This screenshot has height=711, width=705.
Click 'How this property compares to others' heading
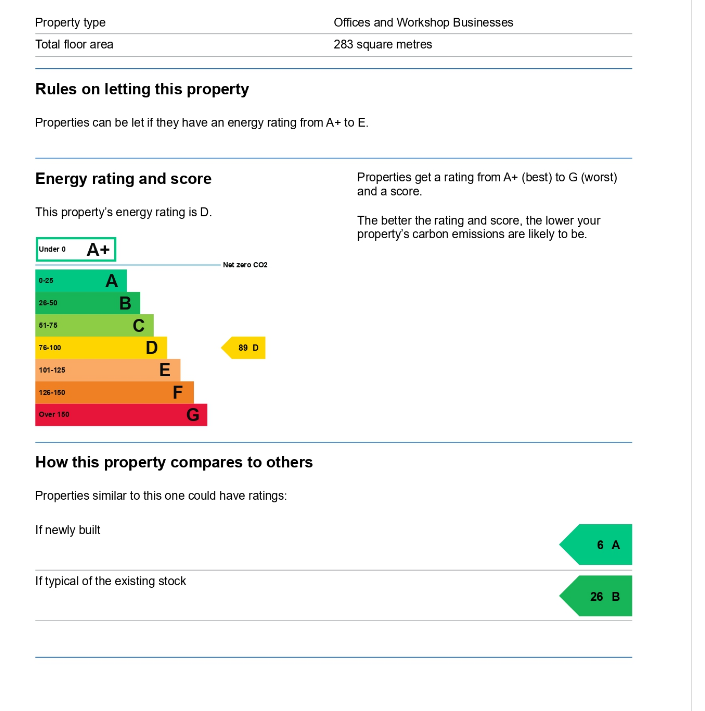click(174, 462)
